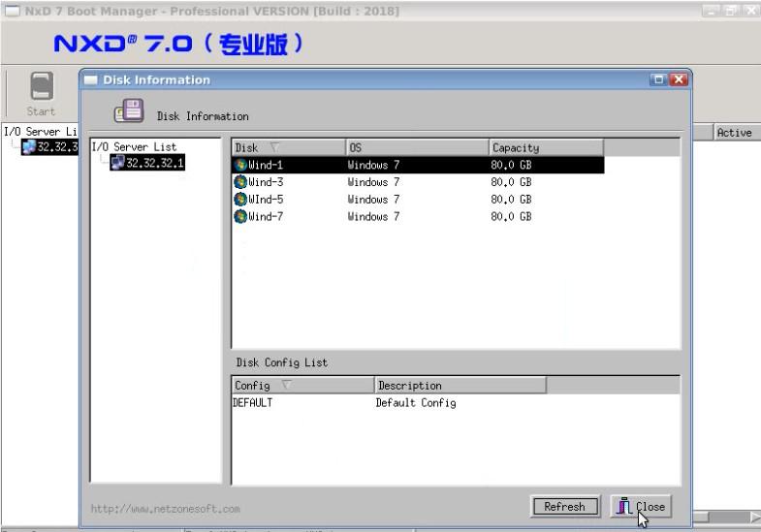Sort by the Capacity column header
The height and width of the screenshot is (532, 761).
(x=546, y=147)
